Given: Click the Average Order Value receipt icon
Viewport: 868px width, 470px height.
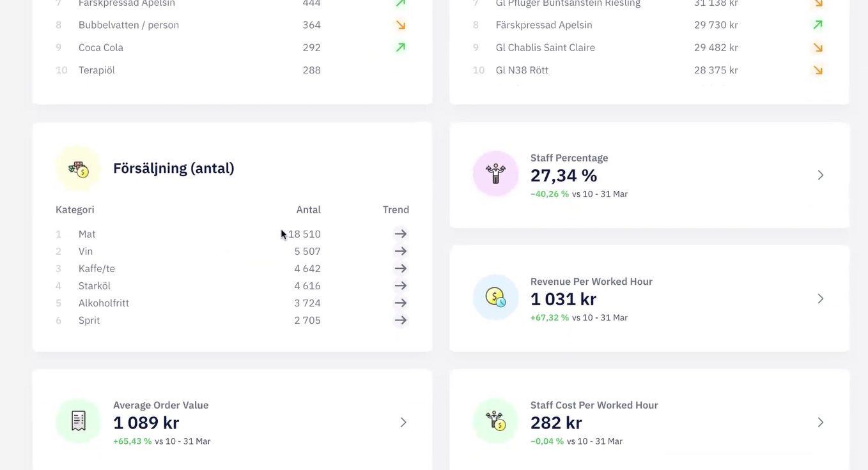Looking at the screenshot, I should [x=79, y=421].
